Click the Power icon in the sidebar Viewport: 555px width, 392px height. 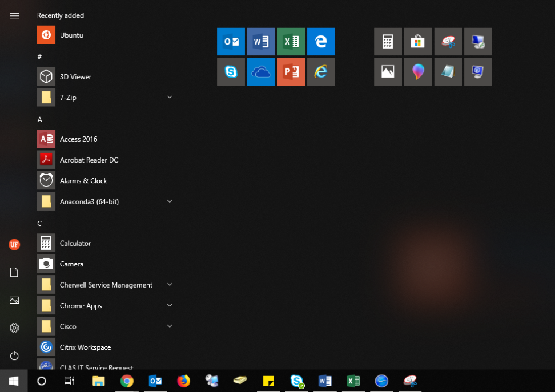14,355
